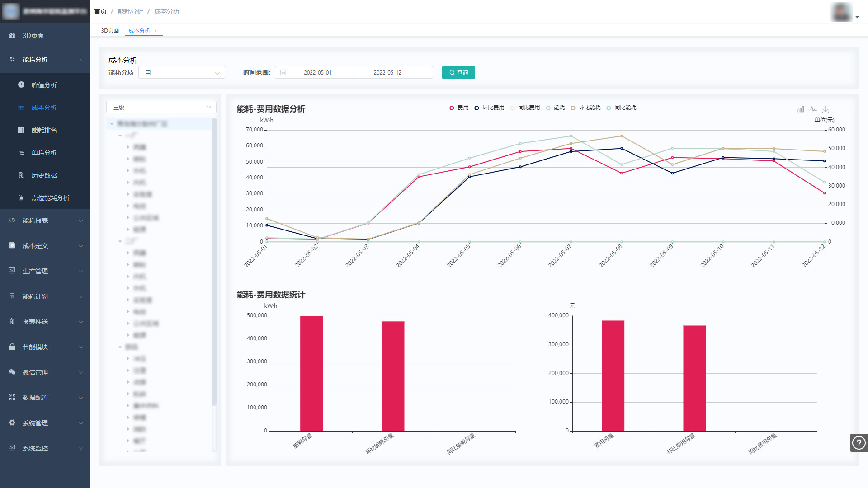Screen dimensions: 868x488
Task: Switch to the 3D页面 tab
Action: point(110,31)
